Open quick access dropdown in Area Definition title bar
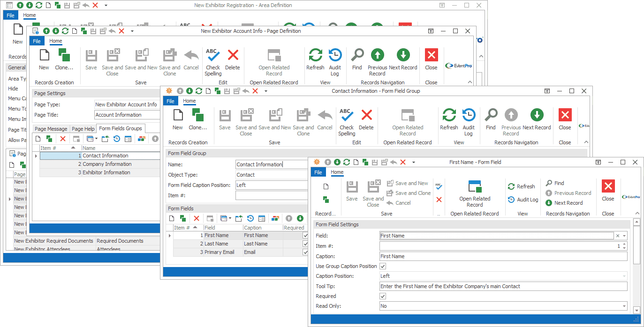 tap(106, 5)
